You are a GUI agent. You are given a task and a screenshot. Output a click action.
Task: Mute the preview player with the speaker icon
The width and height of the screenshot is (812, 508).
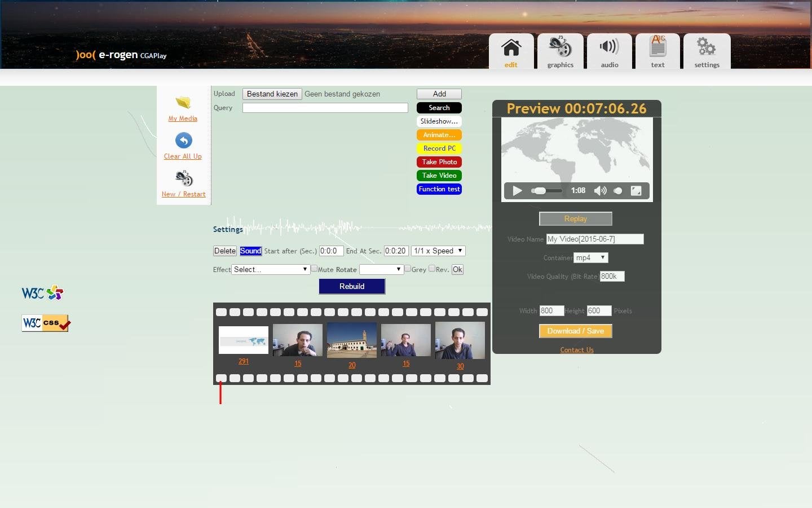pos(601,191)
